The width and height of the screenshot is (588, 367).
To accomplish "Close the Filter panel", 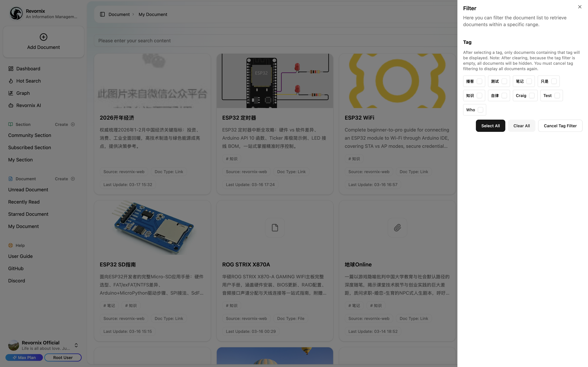I will [580, 7].
